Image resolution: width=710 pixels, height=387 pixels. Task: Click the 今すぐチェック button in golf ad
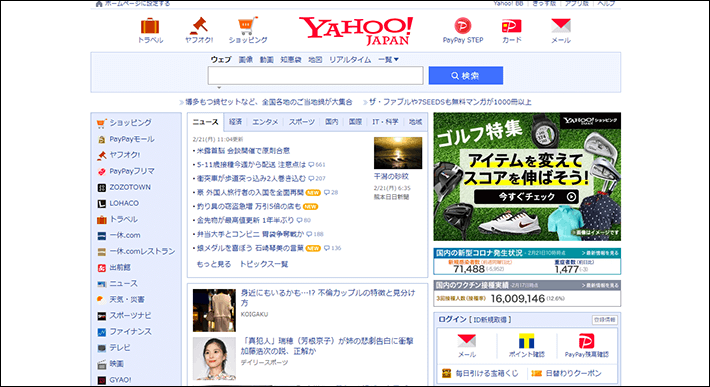(x=526, y=196)
